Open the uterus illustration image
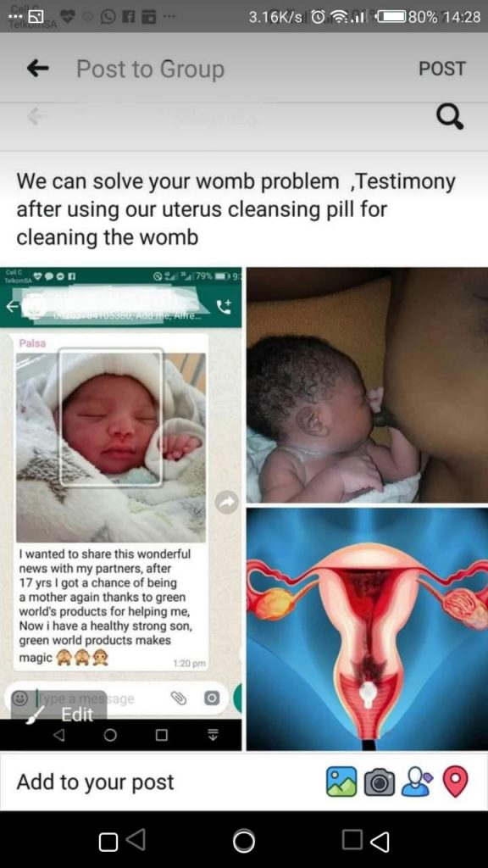Image resolution: width=488 pixels, height=868 pixels. 367,629
